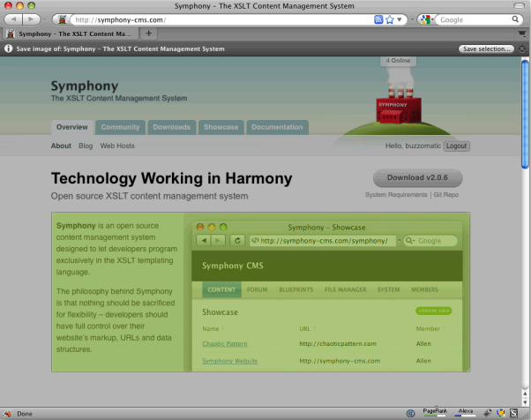
Task: Select the Symphony browser tab
Action: tap(71, 34)
